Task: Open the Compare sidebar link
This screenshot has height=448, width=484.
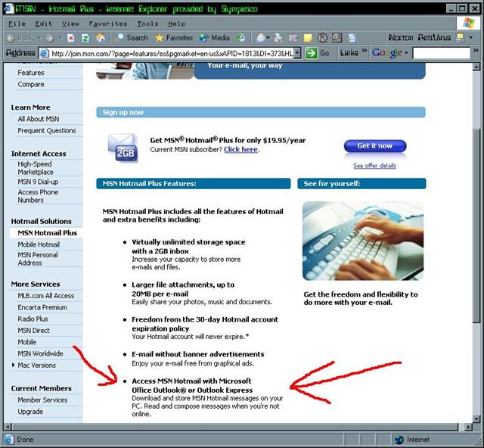Action: 31,84
